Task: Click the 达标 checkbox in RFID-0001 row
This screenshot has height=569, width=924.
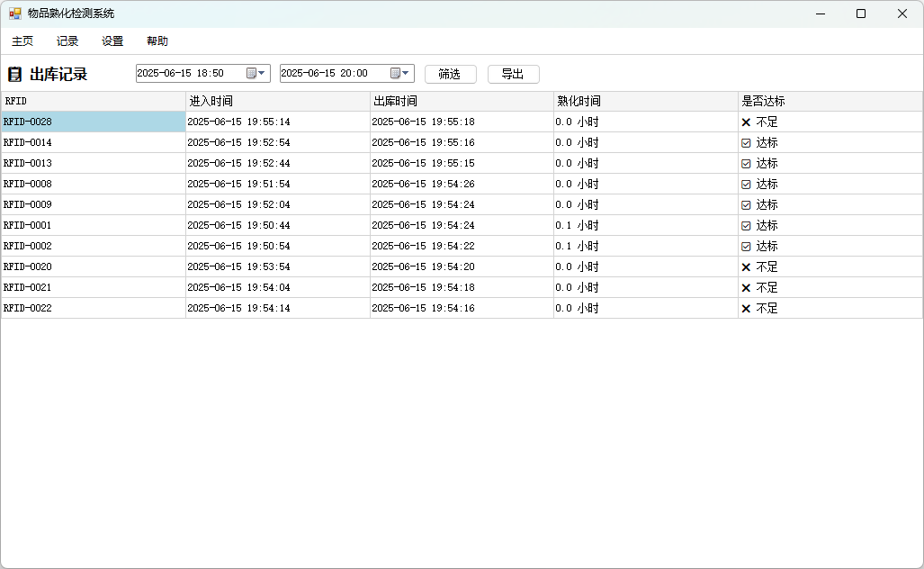Action: click(x=746, y=226)
